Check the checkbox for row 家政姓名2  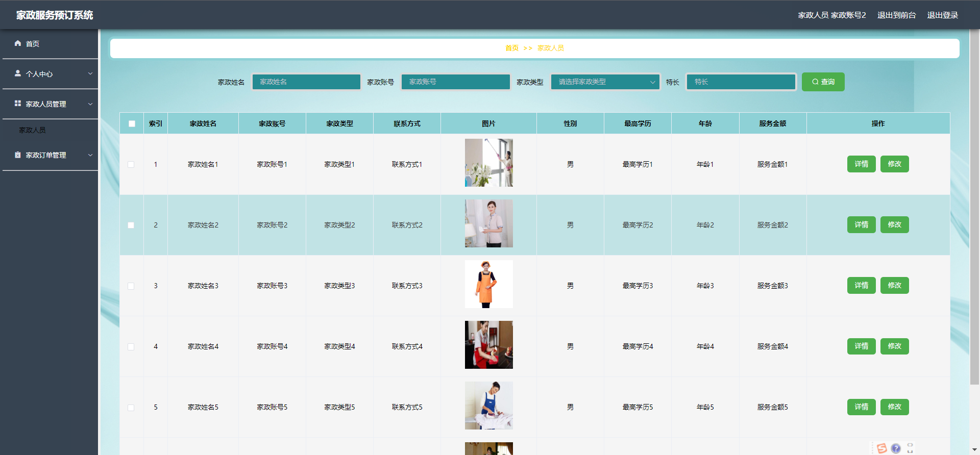click(x=131, y=225)
